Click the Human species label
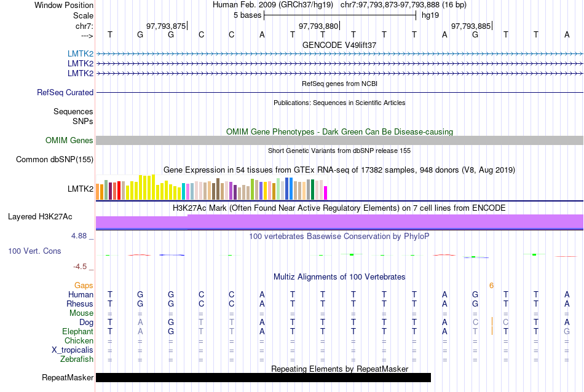Viewport: 584px width, 392px height. coord(81,295)
